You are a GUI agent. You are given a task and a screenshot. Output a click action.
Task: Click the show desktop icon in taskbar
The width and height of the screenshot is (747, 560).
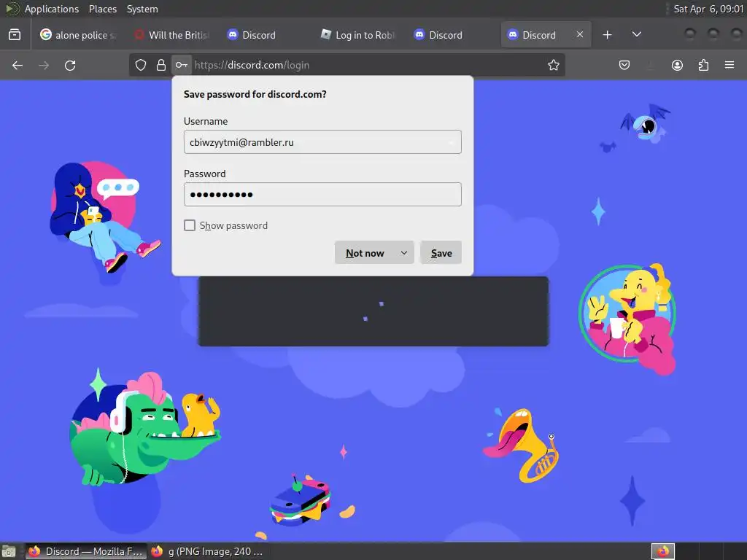point(9,551)
